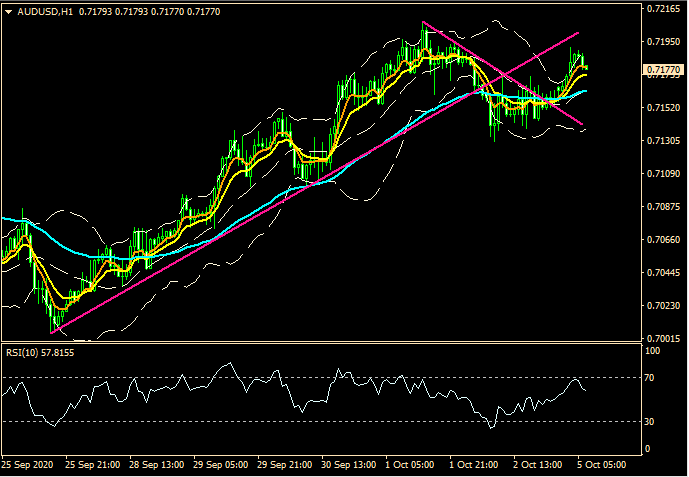Click the RSI 70 level label
The width and height of the screenshot is (689, 477).
[x=650, y=377]
